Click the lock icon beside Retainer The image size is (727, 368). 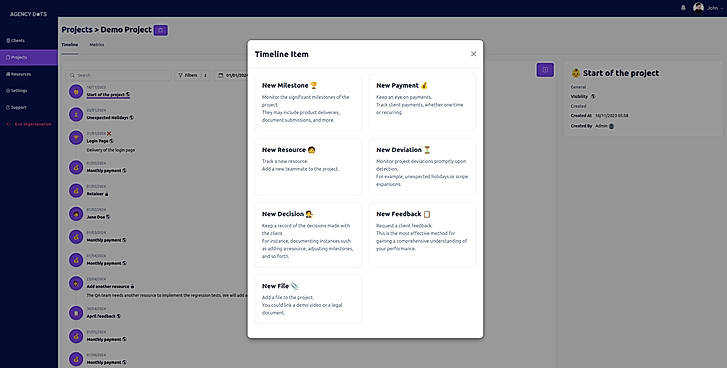click(107, 194)
